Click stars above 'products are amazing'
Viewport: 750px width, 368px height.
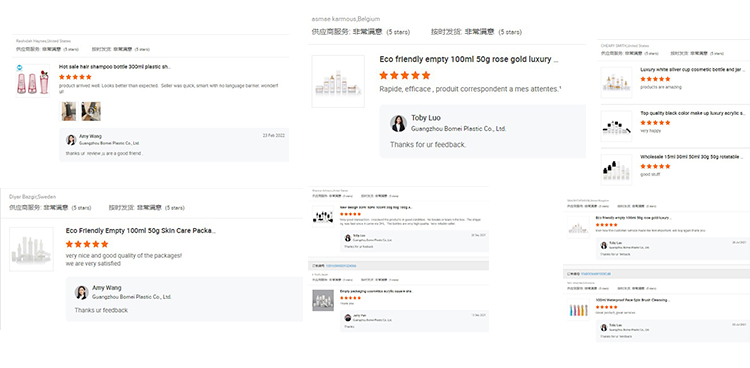click(x=655, y=79)
